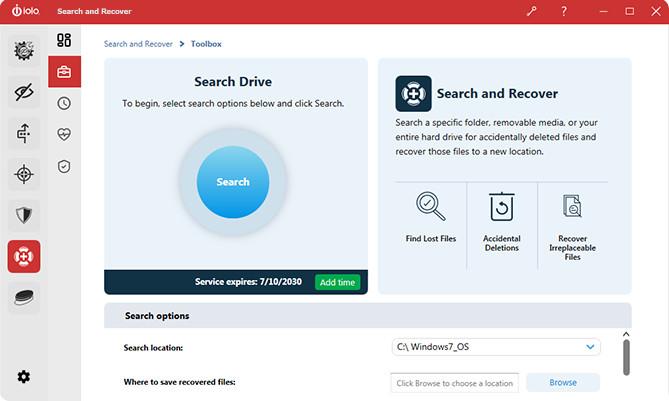Close the Search and Recover window

pyautogui.click(x=656, y=11)
